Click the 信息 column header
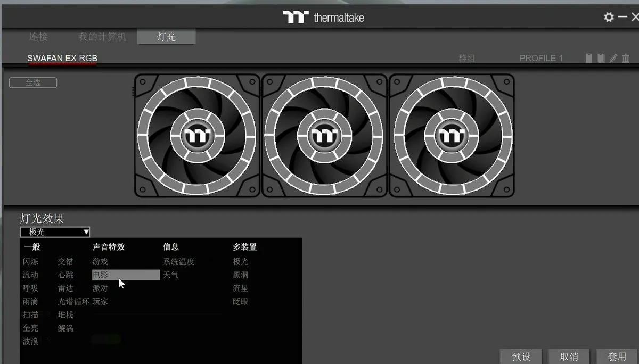 171,247
